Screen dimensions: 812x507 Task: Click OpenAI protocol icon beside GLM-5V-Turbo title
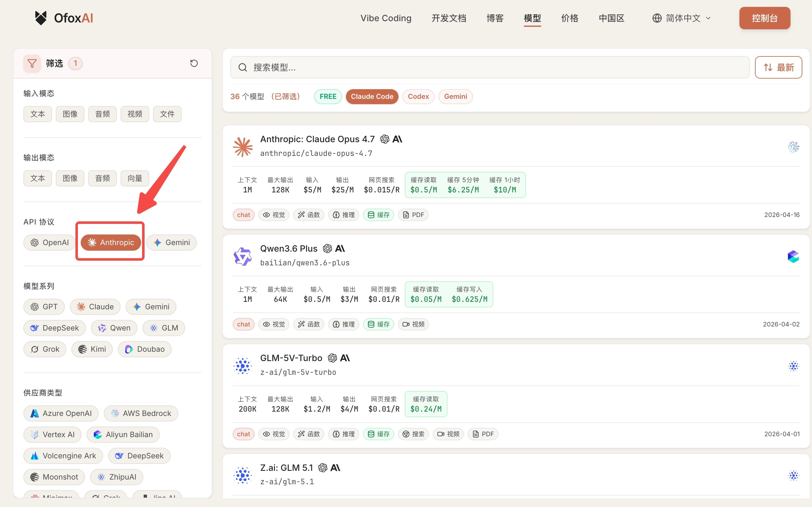[x=332, y=358]
